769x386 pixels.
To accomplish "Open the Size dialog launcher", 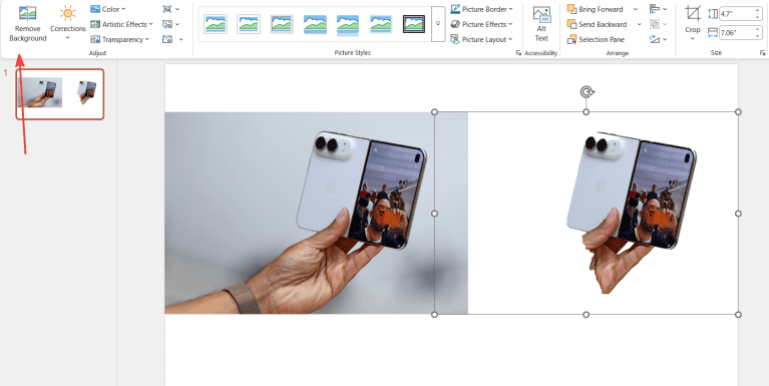I will click(763, 52).
